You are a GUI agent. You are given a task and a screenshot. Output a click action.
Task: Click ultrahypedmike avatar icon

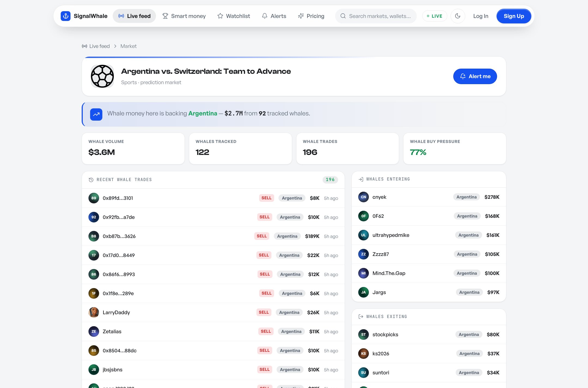pos(363,235)
